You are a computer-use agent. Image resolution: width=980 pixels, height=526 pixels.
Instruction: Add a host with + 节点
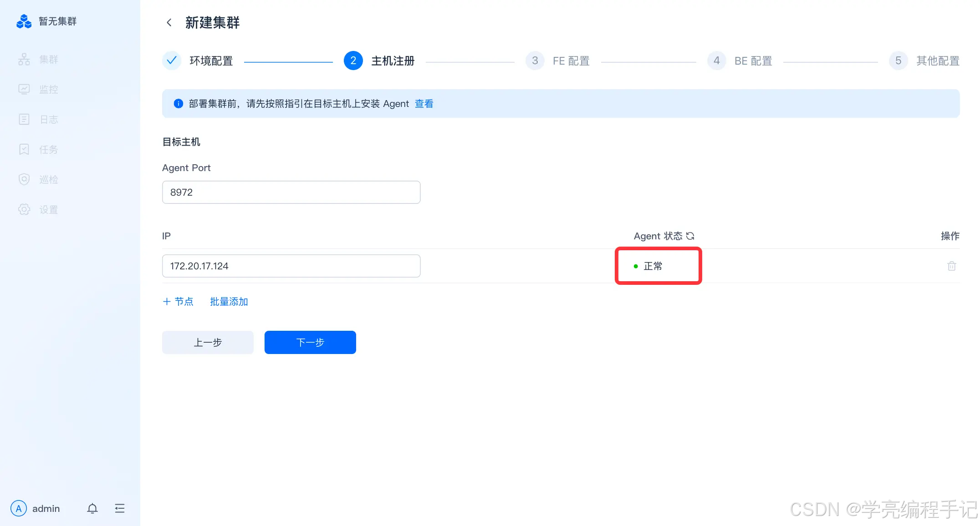(178, 302)
